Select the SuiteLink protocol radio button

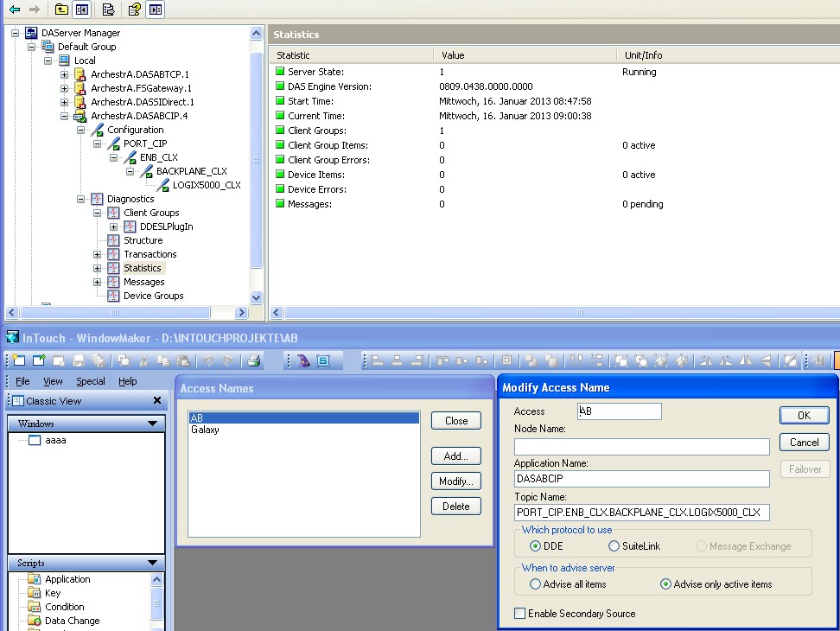(614, 546)
